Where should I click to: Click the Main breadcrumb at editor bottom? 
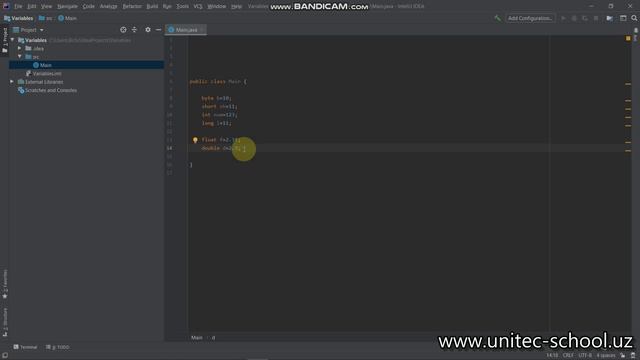point(197,338)
